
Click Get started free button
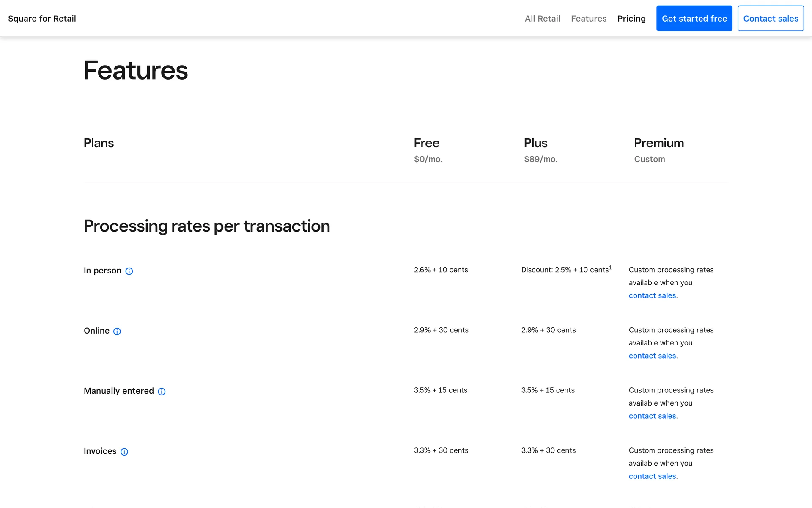point(694,18)
